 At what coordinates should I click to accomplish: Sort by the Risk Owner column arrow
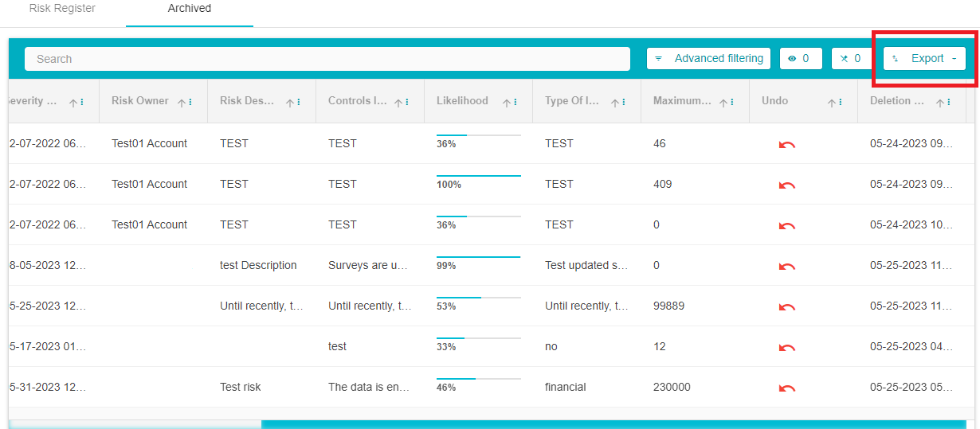[182, 103]
